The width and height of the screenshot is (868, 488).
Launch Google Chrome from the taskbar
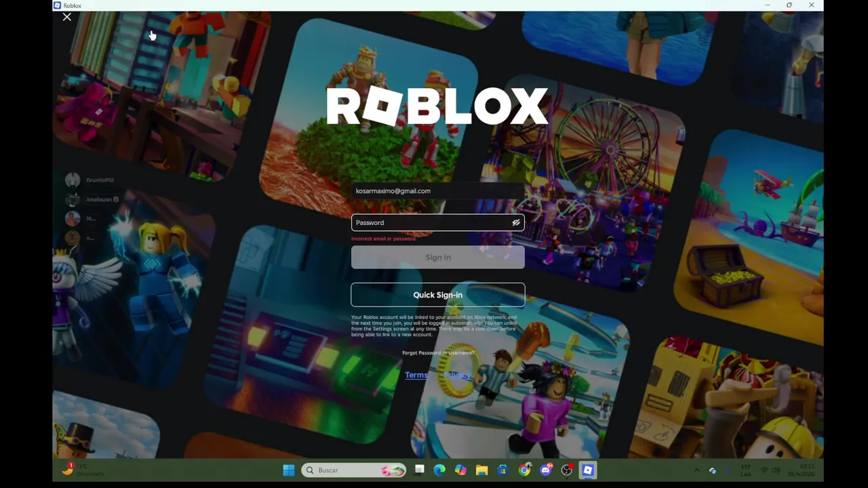(x=524, y=470)
